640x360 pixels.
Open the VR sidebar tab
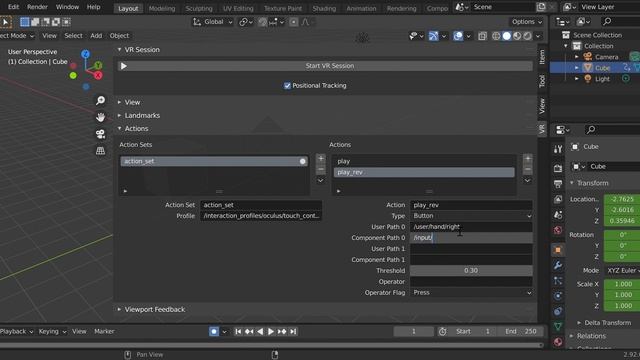point(542,129)
